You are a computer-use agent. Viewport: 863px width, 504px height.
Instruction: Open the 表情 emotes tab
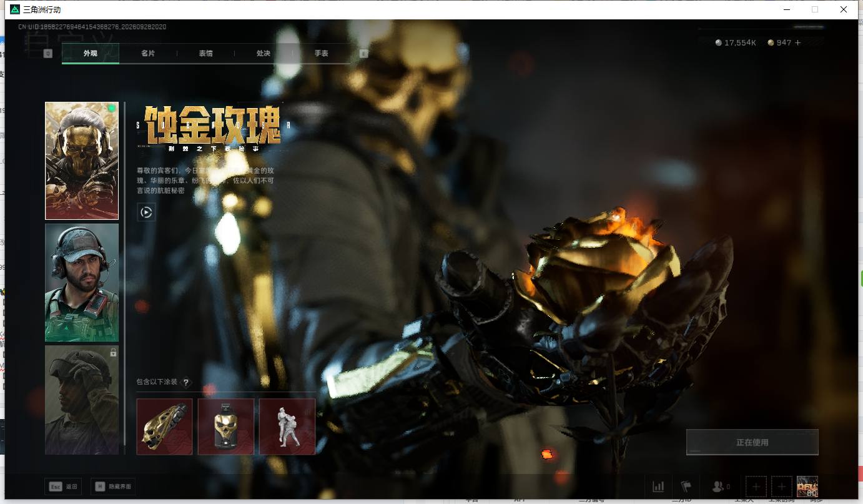(205, 53)
